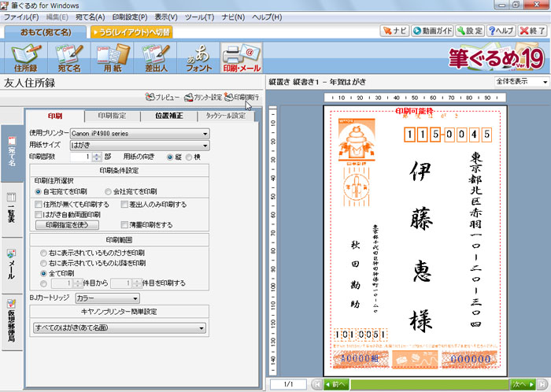
Task: Enable はがき自動両面印刷 checkbox
Action: point(39,215)
